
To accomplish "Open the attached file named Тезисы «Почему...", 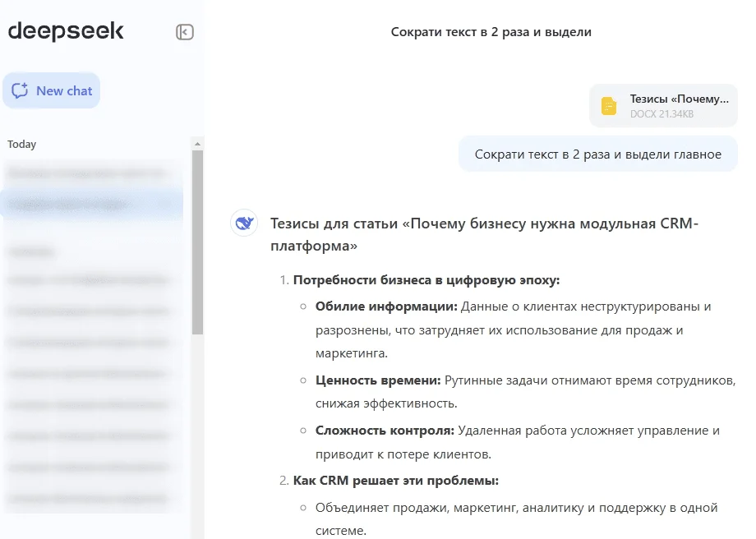I will [x=679, y=99].
